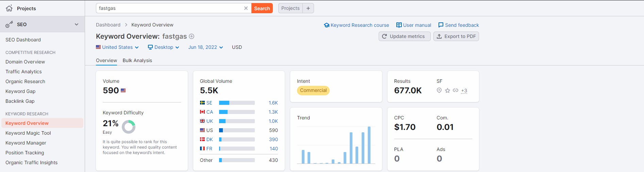The height and width of the screenshot is (172, 644).
Task: Open the Desktop device dropdown
Action: coord(164,47)
